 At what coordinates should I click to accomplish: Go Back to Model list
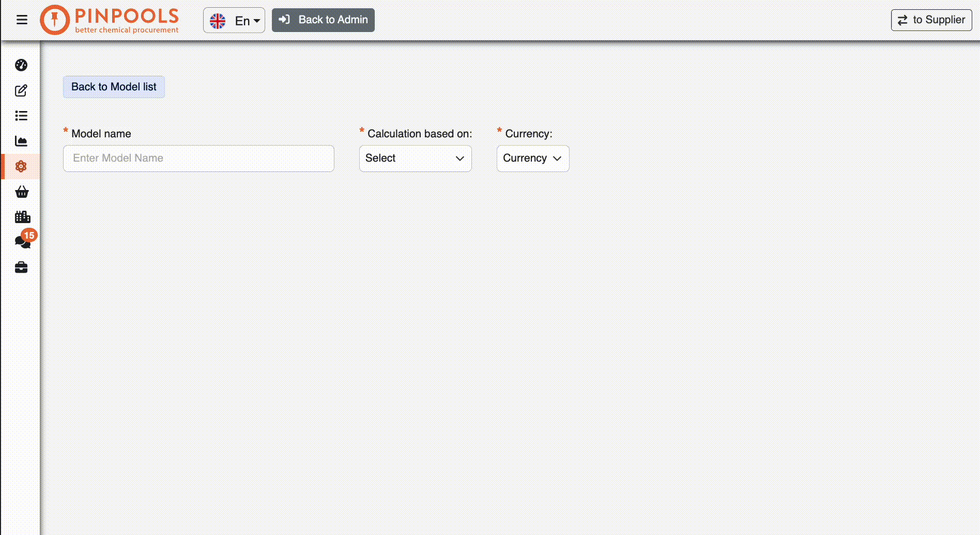[114, 87]
